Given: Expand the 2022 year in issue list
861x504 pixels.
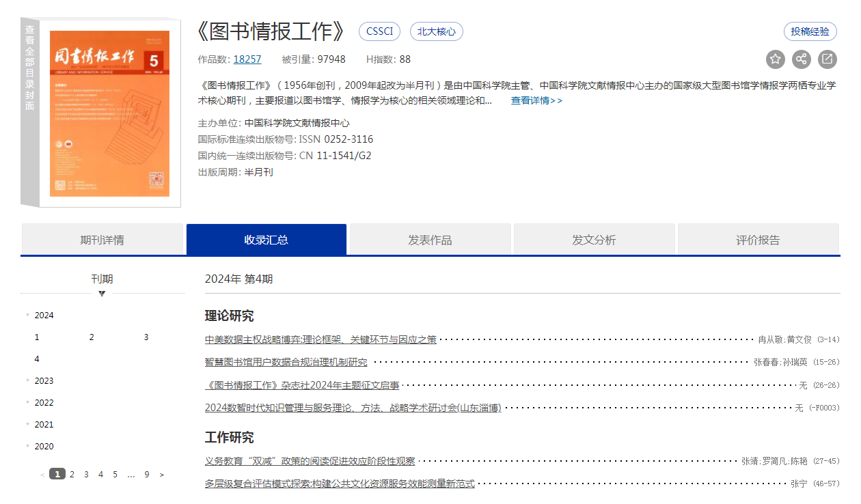Looking at the screenshot, I should pos(44,403).
